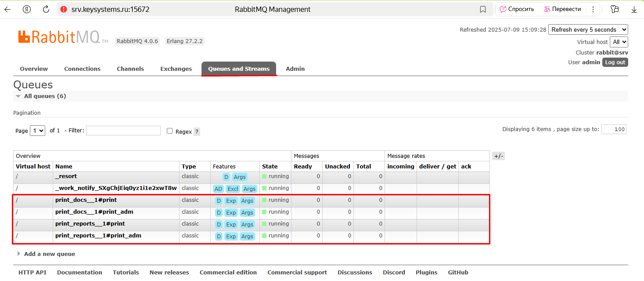Viewport: 644px width, 281px height.
Task: Toggle column visibility with +/- button
Action: coord(499,156)
